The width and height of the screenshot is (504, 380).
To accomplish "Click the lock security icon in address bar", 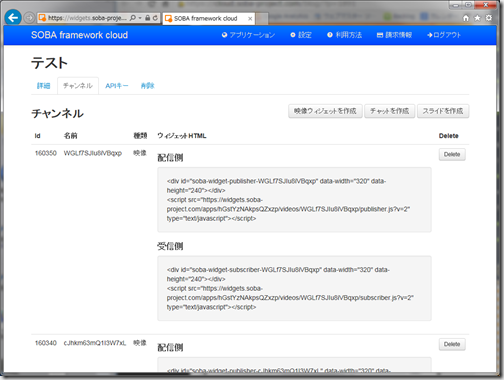I will pyautogui.click(x=147, y=18).
